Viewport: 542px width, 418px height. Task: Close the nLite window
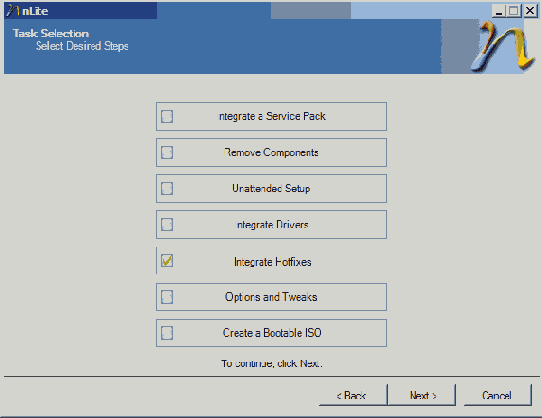(530, 11)
